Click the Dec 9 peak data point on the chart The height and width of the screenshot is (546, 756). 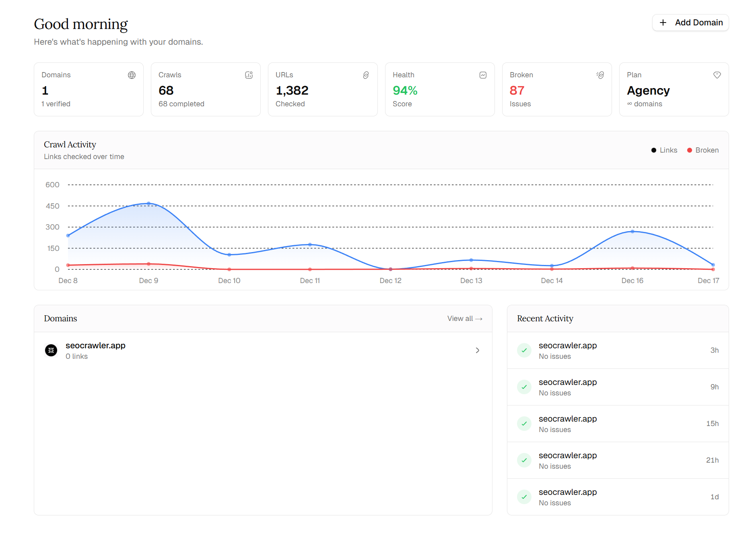[x=149, y=204]
